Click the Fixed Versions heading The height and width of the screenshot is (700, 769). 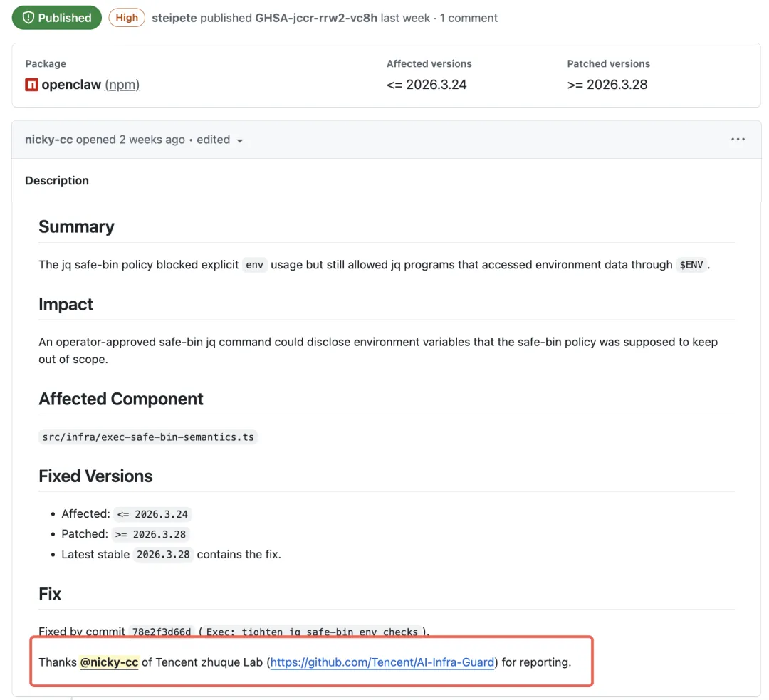coord(95,476)
